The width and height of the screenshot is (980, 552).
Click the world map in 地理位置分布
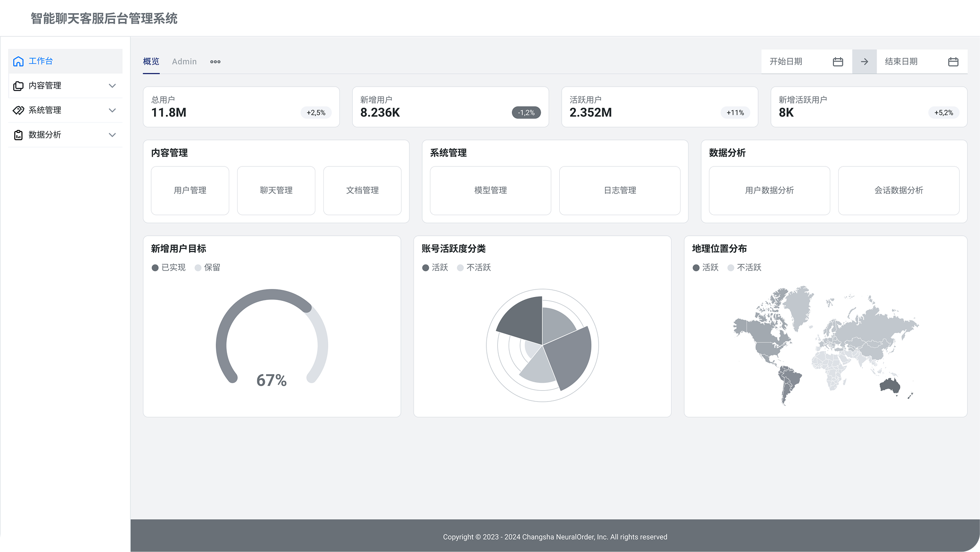point(826,345)
